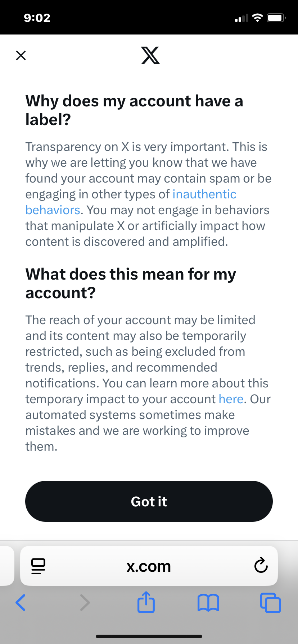Go back to the previous page
Screen dimensions: 298x644
(21, 603)
